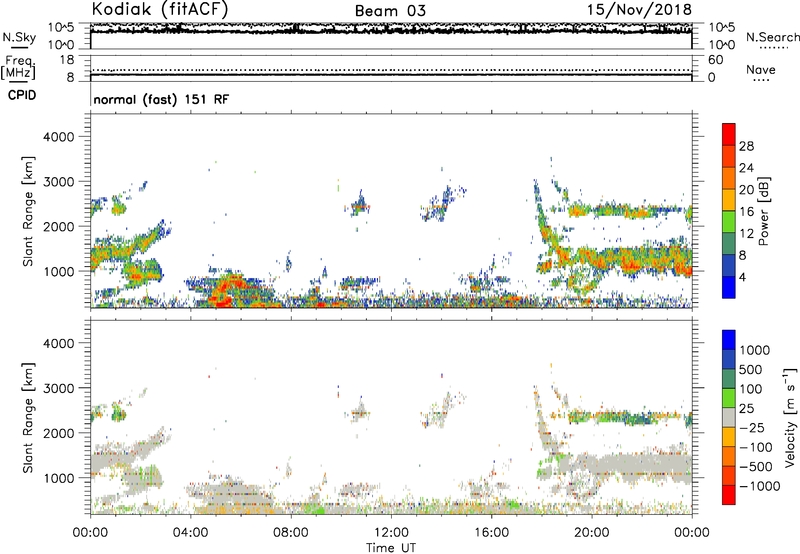Click the Velocity colorbar value '-25'

[x=752, y=427]
